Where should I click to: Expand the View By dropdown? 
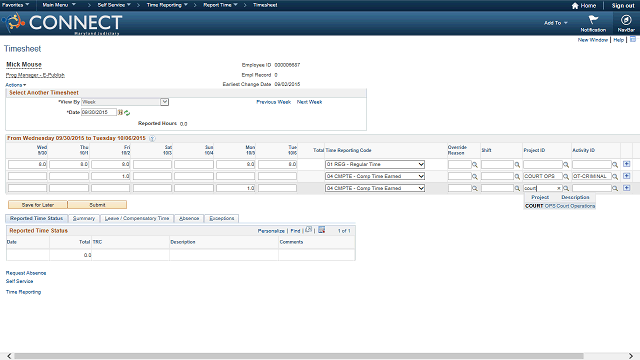(164, 102)
